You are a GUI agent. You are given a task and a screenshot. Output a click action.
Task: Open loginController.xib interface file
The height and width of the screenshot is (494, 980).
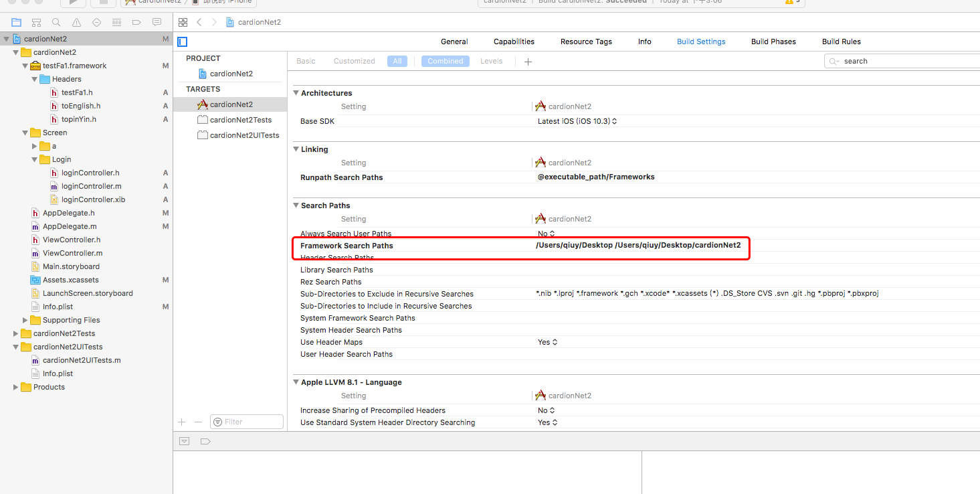click(x=92, y=199)
